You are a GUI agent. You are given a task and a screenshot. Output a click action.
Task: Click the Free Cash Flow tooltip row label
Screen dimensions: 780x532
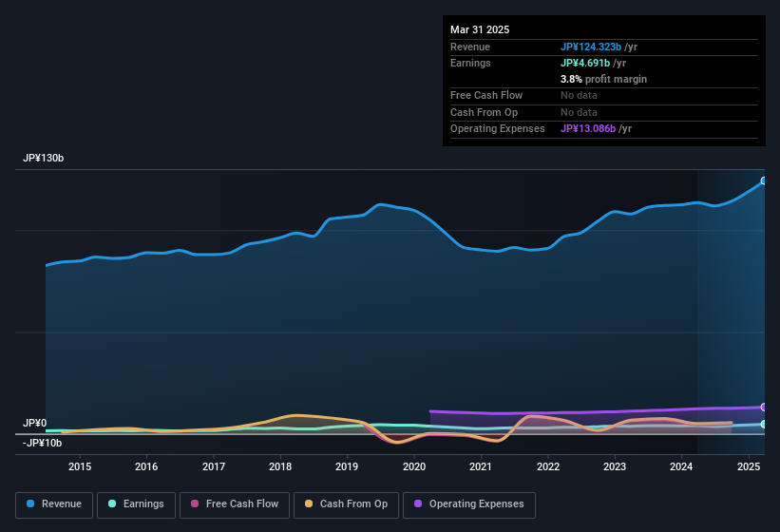coord(486,95)
